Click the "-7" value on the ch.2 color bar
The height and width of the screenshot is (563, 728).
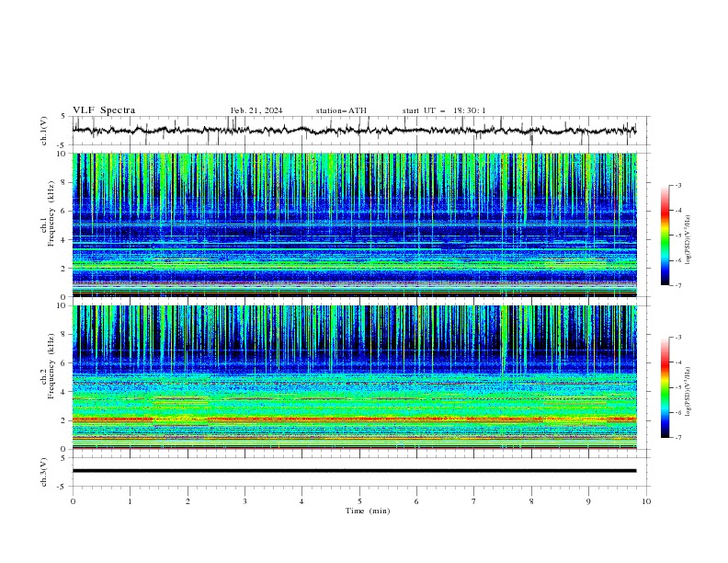677,438
